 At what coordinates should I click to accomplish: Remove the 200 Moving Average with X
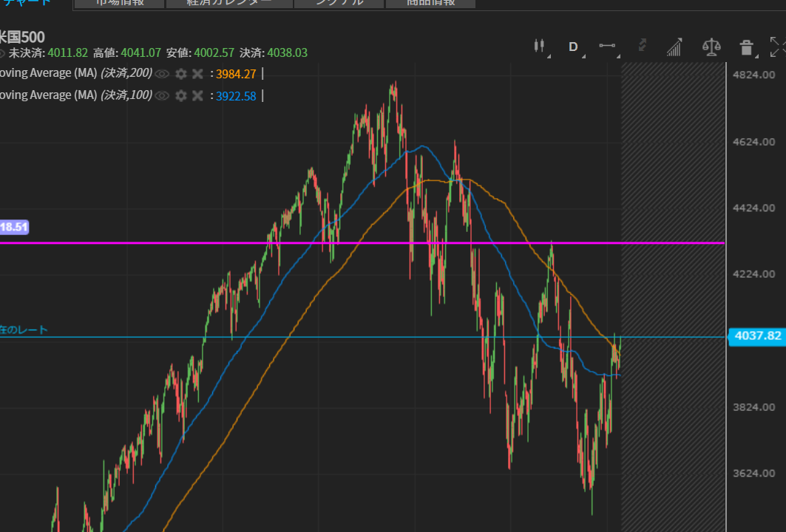(197, 74)
